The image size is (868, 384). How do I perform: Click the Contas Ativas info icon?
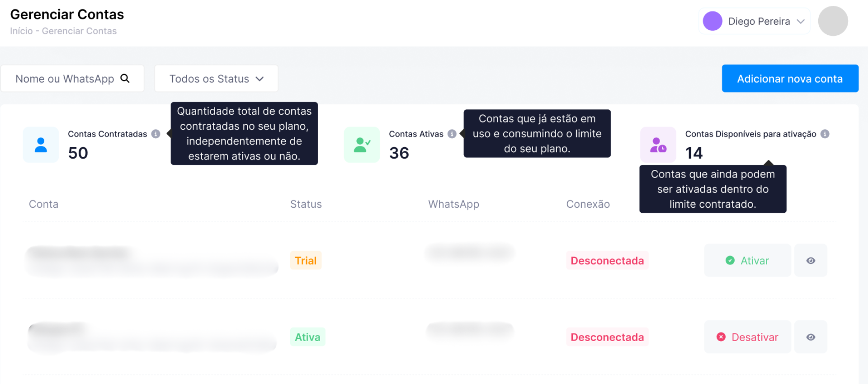click(452, 134)
